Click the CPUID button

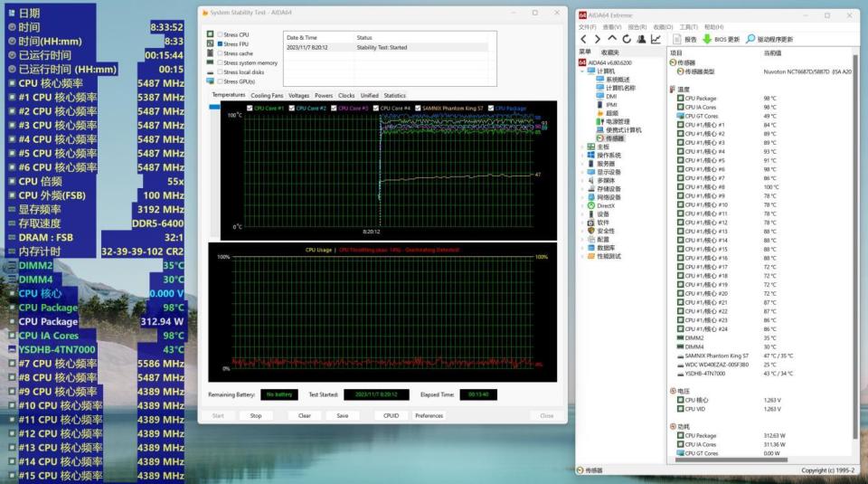click(x=391, y=415)
